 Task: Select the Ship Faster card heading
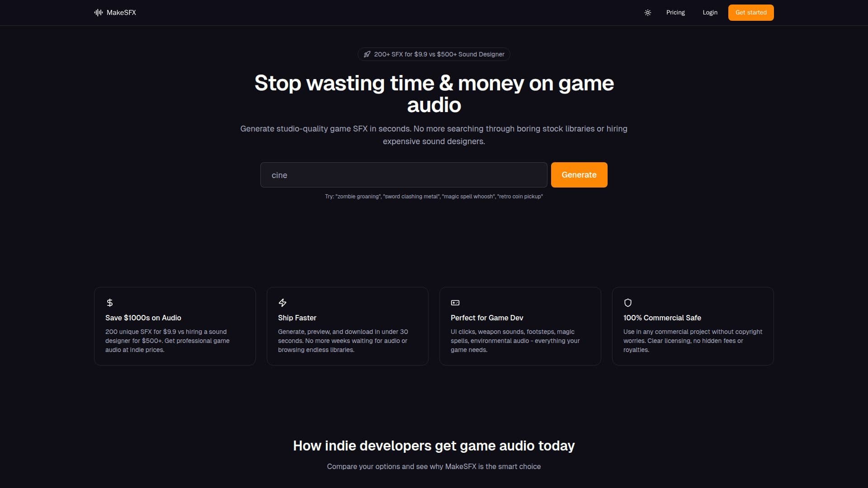click(x=297, y=318)
